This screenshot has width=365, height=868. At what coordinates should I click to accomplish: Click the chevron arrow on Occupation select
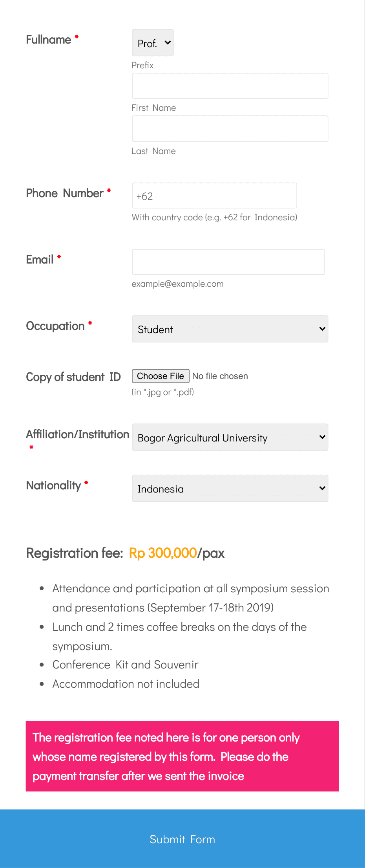point(322,329)
